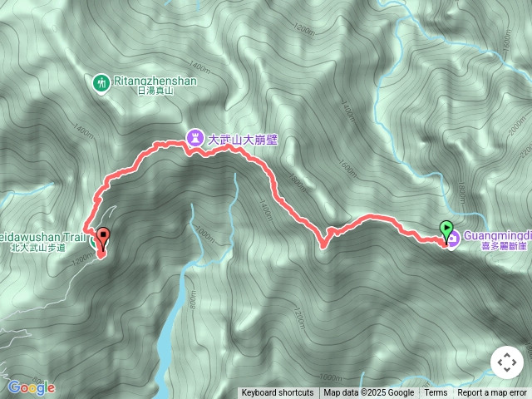
Task: Open the Google logo link
Action: pyautogui.click(x=32, y=388)
